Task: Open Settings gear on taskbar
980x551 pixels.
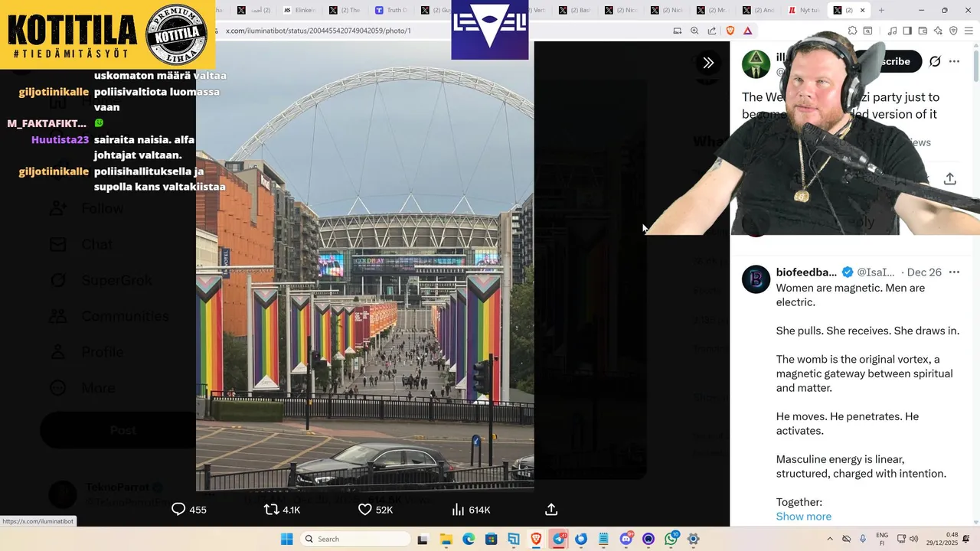Action: (x=694, y=539)
